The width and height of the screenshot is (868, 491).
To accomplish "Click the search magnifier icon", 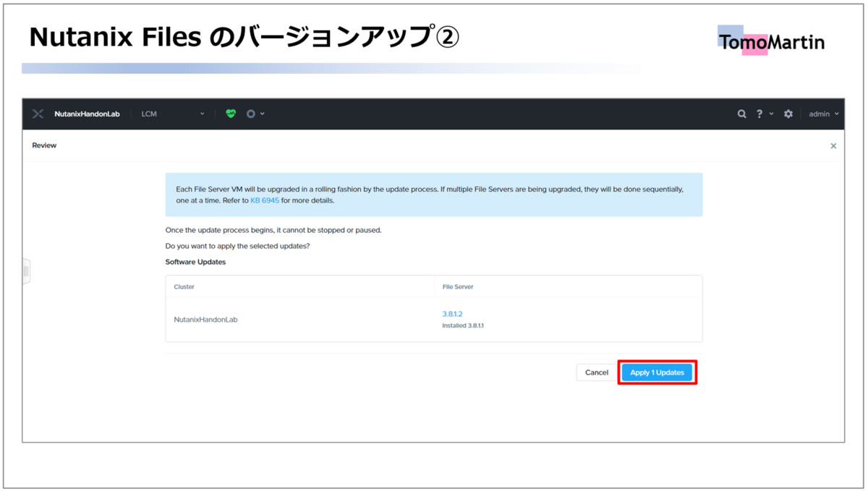I will click(x=741, y=114).
